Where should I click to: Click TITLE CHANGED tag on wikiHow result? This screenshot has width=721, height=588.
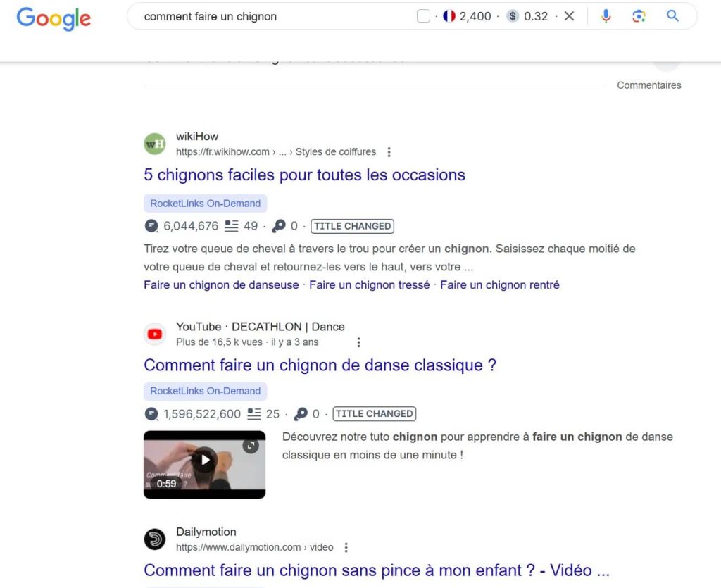352,226
